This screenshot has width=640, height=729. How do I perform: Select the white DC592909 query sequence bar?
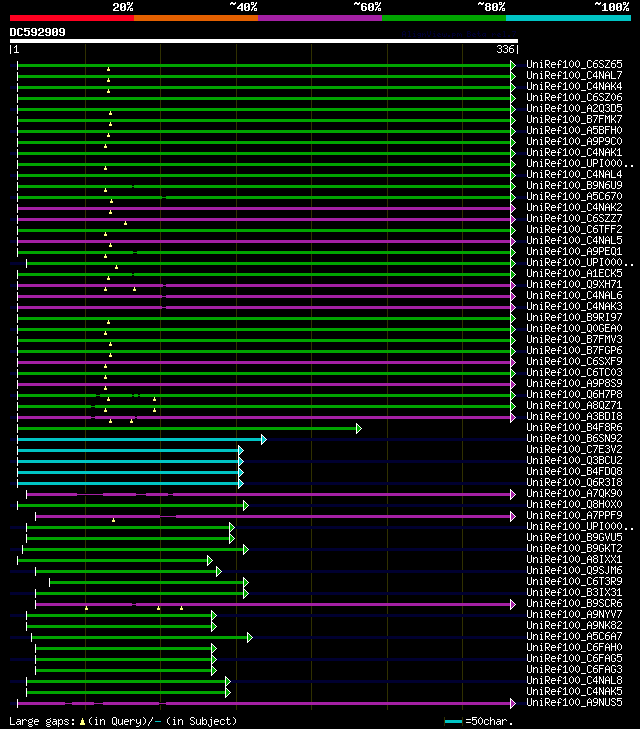pos(264,41)
